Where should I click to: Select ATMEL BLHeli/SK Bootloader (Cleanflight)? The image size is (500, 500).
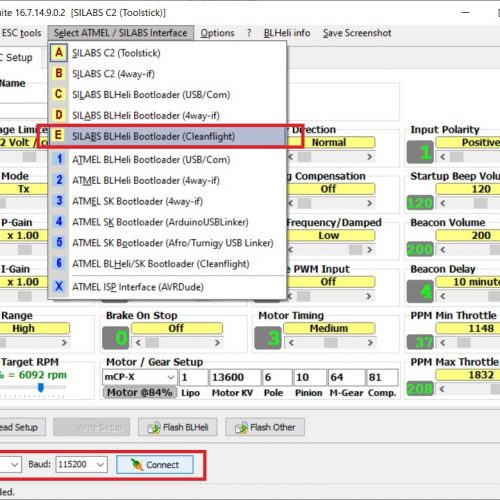coord(167,264)
